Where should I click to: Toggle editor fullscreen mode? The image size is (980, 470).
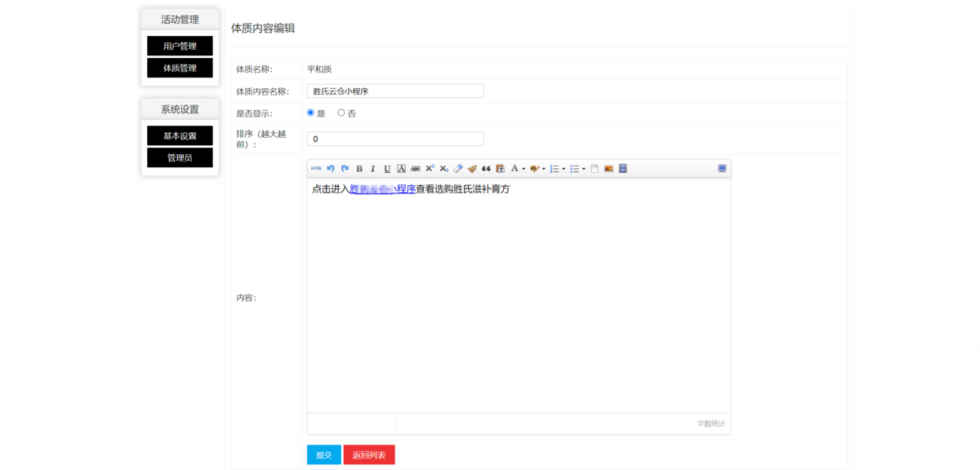(x=722, y=168)
